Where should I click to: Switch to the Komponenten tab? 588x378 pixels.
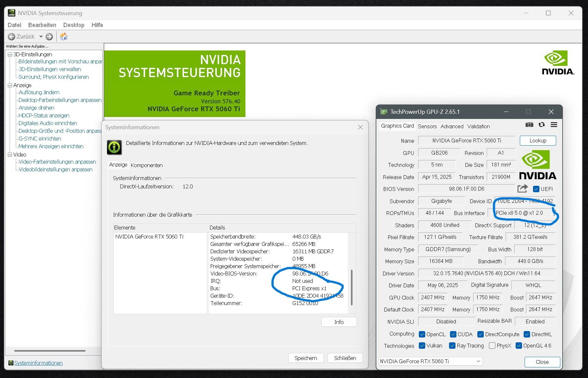(x=147, y=165)
